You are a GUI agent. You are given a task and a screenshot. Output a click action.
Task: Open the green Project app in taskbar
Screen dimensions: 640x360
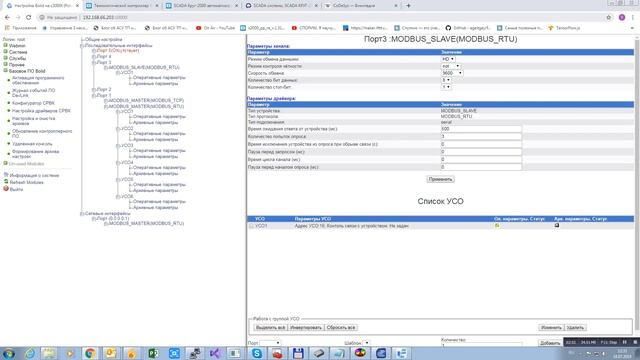(x=153, y=353)
